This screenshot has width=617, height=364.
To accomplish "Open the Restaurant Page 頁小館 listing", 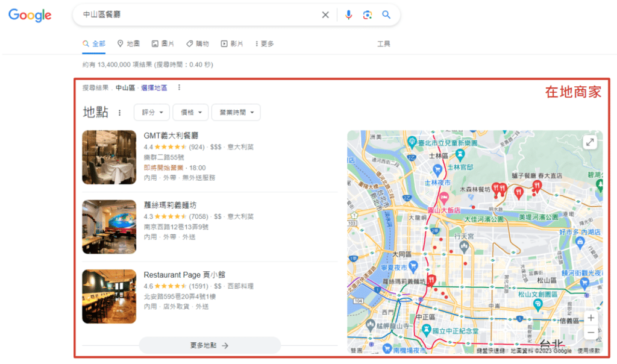I will coord(184,275).
